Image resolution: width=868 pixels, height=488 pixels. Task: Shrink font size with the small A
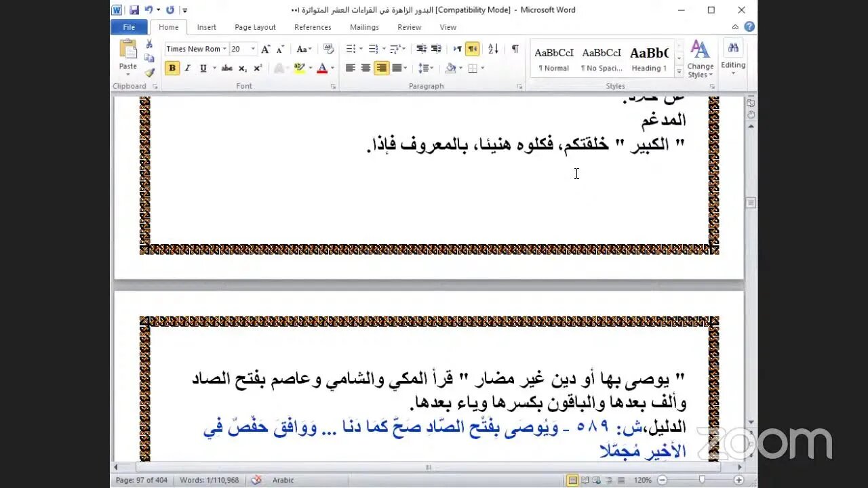click(280, 49)
